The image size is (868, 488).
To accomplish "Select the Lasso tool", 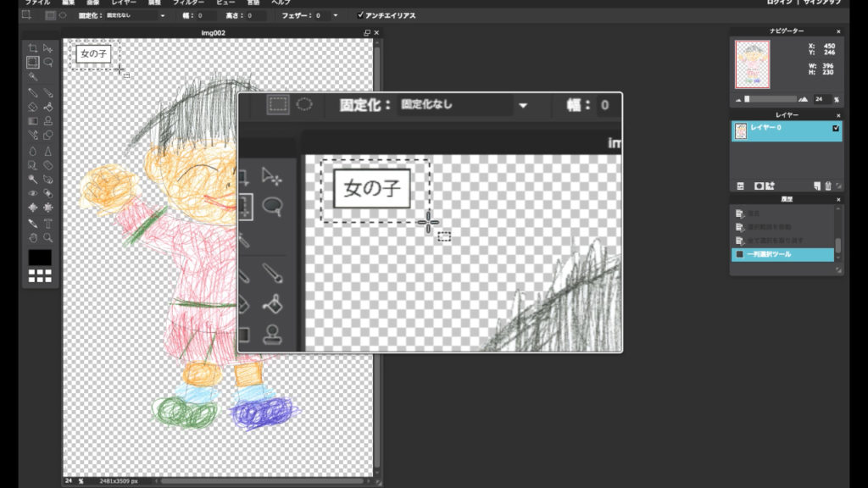I will (48, 62).
